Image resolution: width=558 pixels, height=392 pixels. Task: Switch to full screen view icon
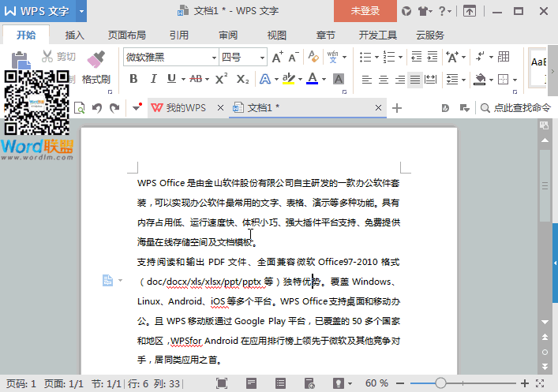(x=222, y=383)
